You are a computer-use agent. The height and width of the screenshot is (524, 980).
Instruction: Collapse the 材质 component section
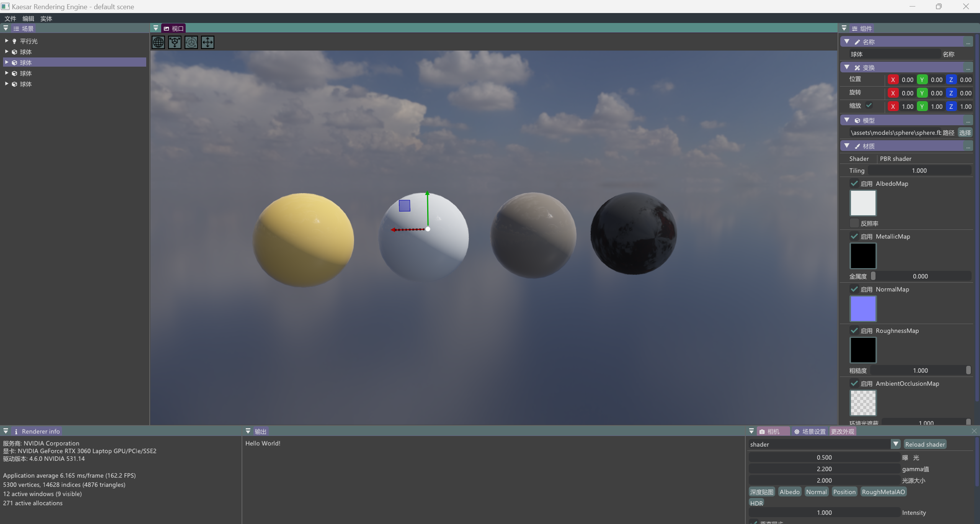(847, 146)
